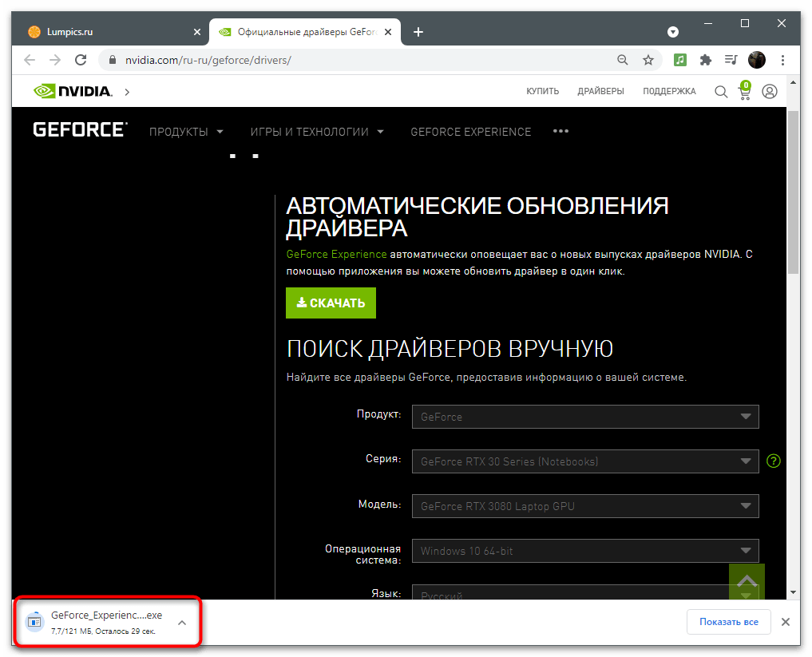Click the chevron next to the NVIDIA logo
Viewport: 812px width, 657px height.
click(127, 92)
